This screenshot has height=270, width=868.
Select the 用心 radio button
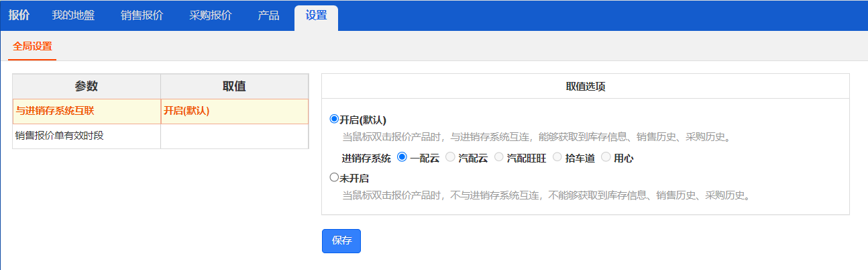click(606, 157)
